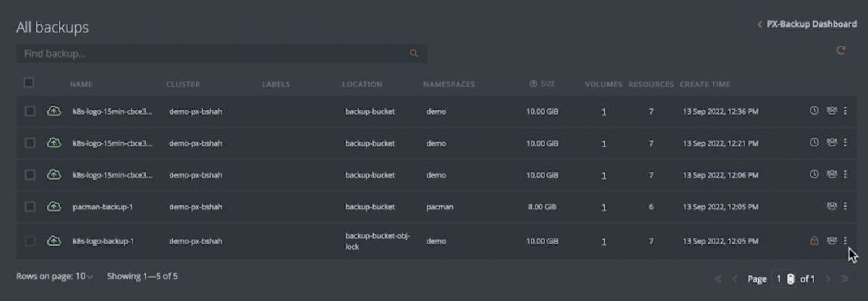The height and width of the screenshot is (302, 868).
Task: Click the schedule clock icon for 12:36 PM backup
Action: click(814, 111)
